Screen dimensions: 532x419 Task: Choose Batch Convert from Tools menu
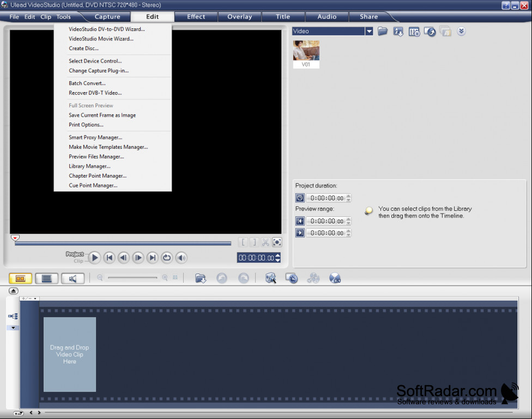tap(113, 83)
